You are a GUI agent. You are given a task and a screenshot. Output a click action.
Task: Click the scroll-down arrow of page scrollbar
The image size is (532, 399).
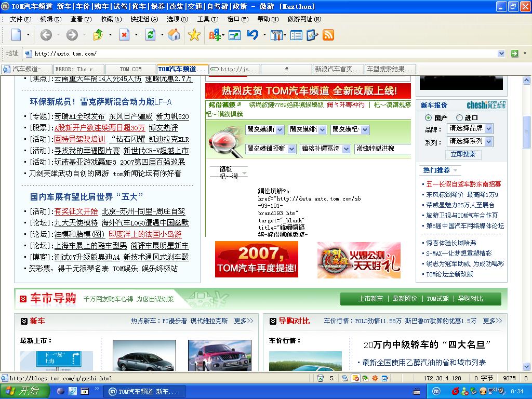pyautogui.click(x=526, y=366)
